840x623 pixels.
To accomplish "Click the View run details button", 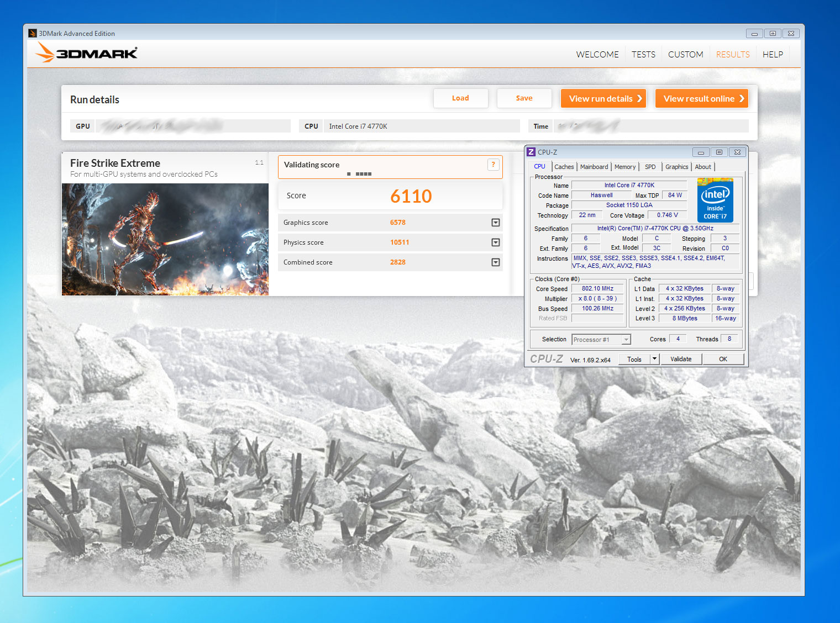I will [603, 98].
